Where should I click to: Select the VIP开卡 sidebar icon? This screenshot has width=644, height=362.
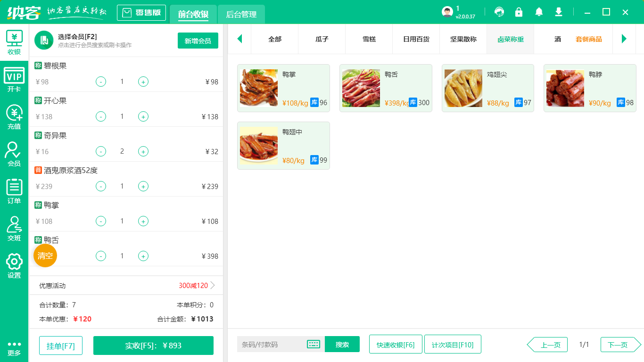tap(14, 78)
